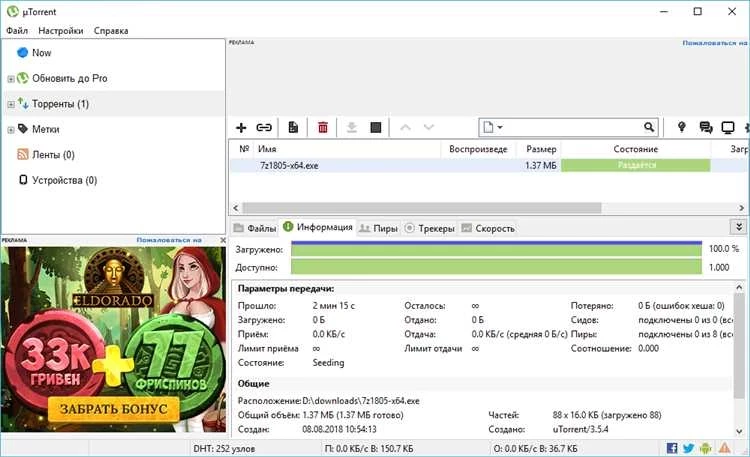The height and width of the screenshot is (457, 750).
Task: Open the Справка menu
Action: tap(111, 31)
